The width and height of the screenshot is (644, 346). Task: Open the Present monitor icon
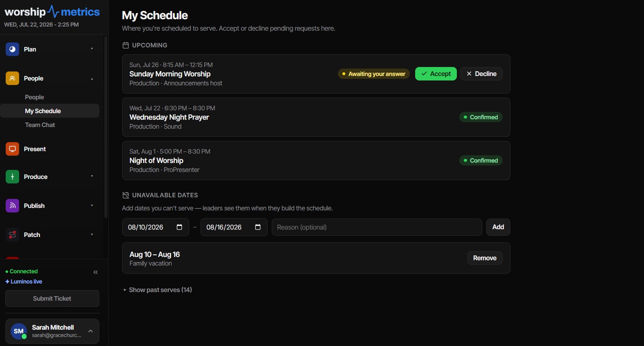pyautogui.click(x=12, y=149)
